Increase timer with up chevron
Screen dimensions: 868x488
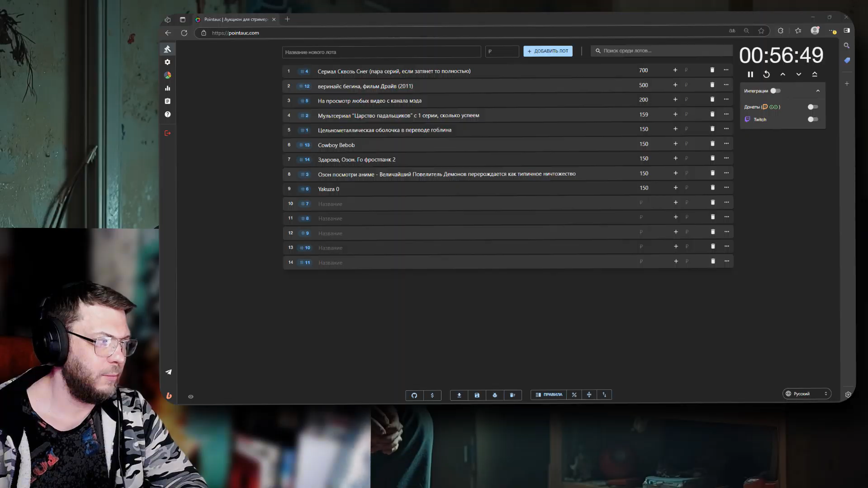[783, 74]
